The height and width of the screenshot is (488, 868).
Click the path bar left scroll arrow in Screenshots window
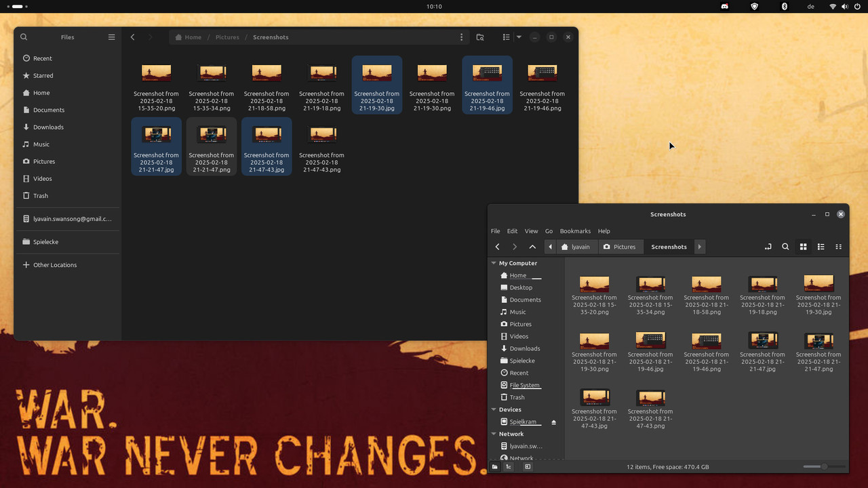pyautogui.click(x=550, y=247)
